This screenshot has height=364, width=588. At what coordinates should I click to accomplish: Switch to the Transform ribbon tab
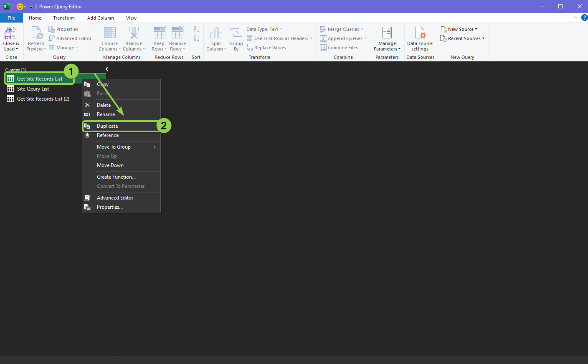tap(64, 18)
